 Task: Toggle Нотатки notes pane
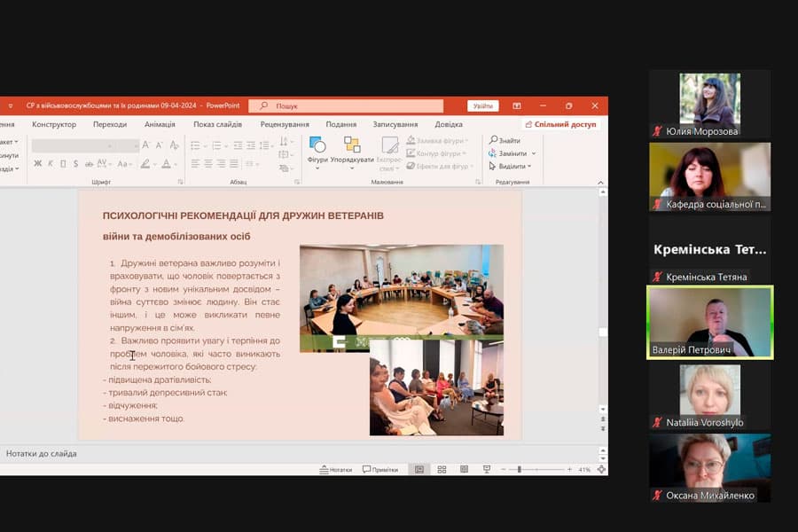[x=336, y=469]
